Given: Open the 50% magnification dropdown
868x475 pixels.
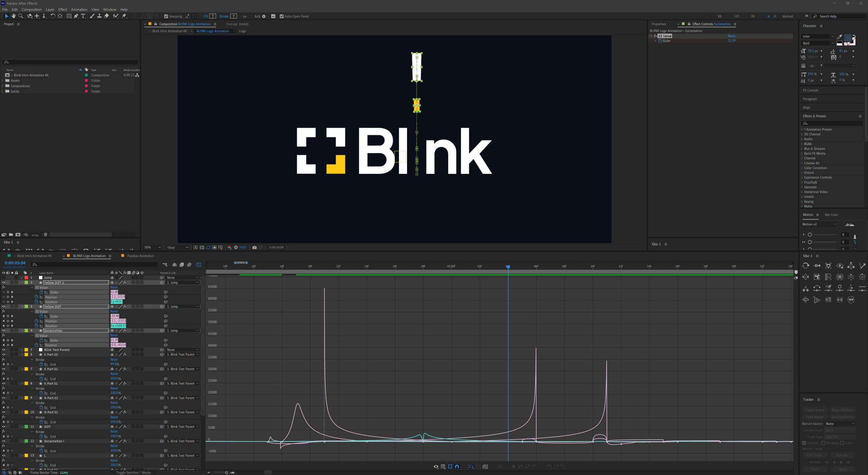Looking at the screenshot, I should [152, 247].
